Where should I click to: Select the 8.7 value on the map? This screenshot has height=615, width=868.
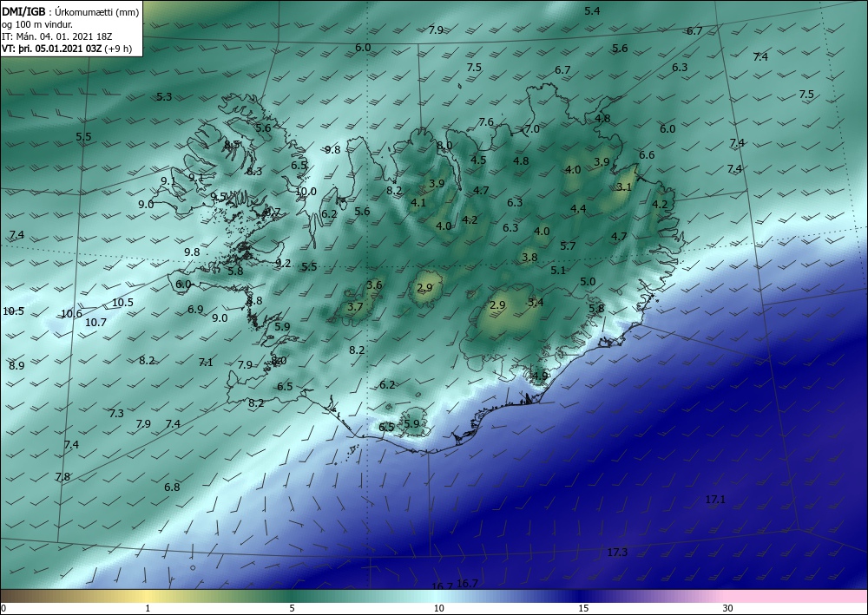point(273,212)
